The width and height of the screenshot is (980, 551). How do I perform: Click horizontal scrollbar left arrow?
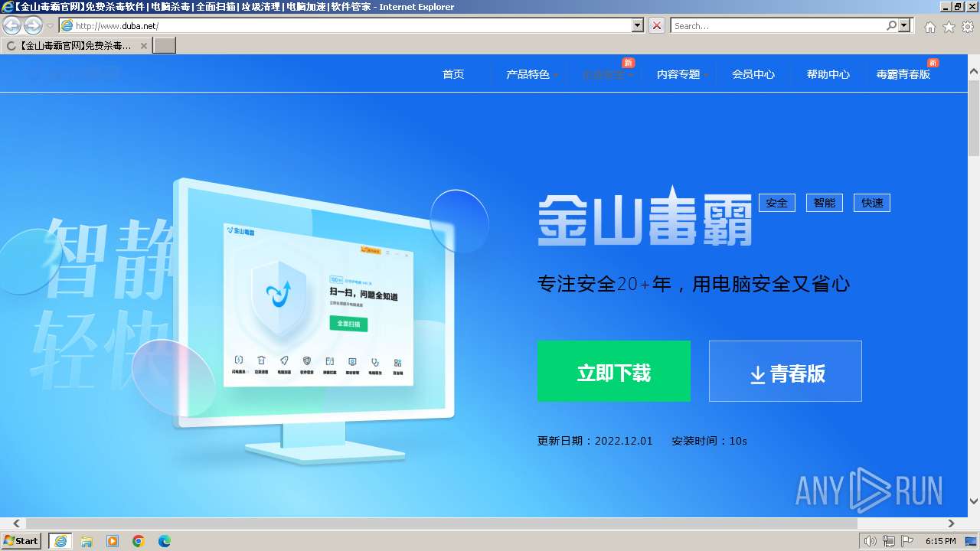[x=15, y=524]
